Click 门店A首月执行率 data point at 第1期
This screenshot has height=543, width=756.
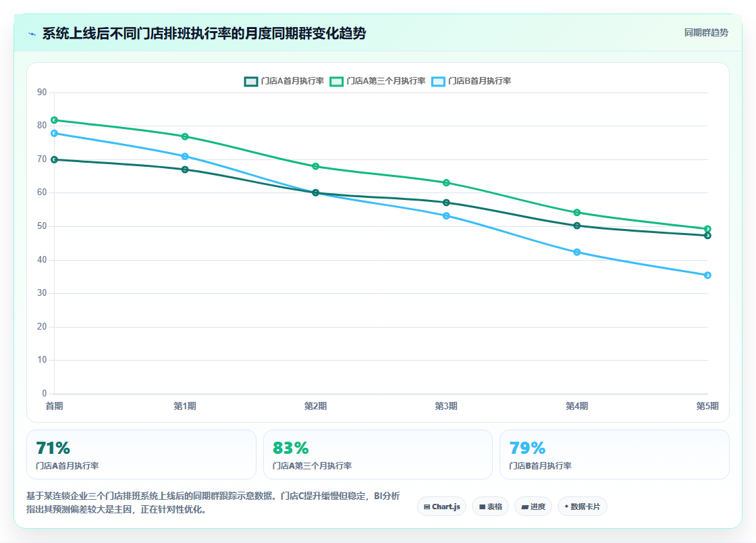(x=185, y=170)
